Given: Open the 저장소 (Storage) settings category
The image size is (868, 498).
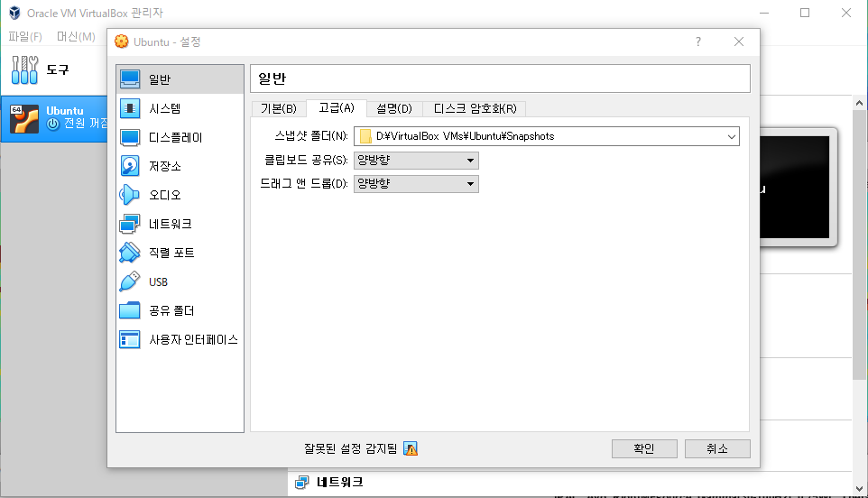Looking at the screenshot, I should point(180,166).
